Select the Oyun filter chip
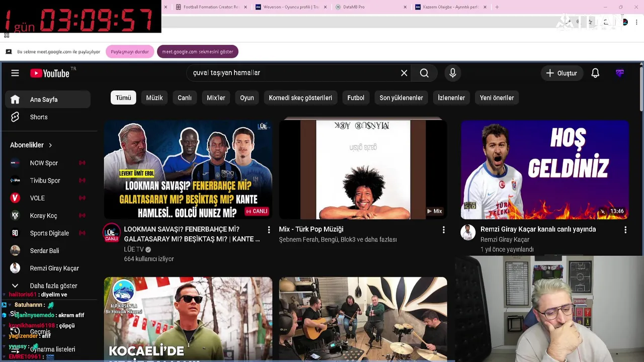Screen dimensions: 644x362 point(247,98)
